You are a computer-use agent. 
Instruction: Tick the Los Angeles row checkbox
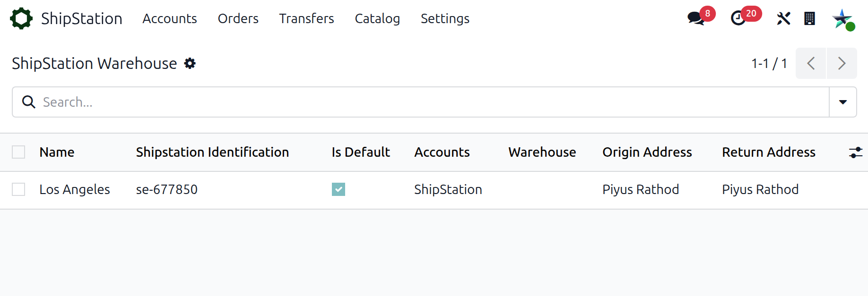coord(18,189)
